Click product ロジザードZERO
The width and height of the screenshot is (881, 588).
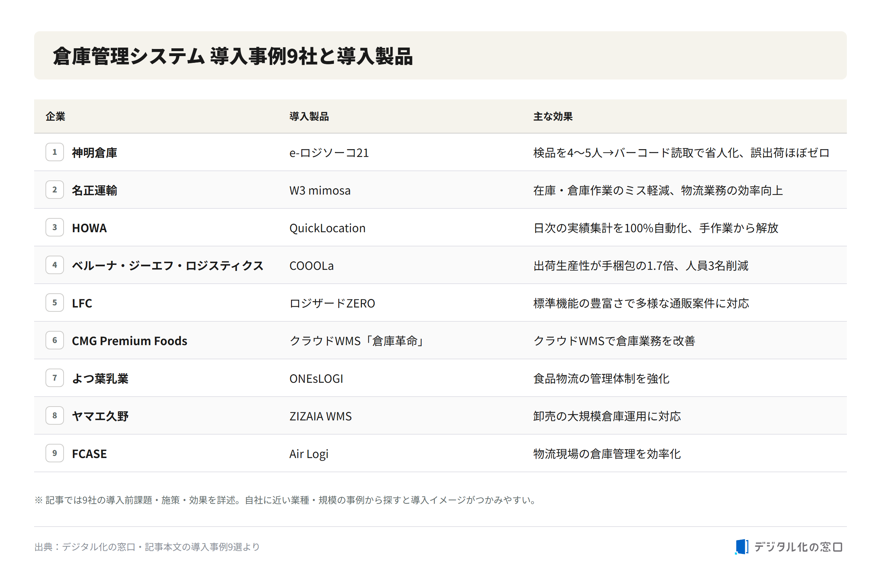(332, 303)
